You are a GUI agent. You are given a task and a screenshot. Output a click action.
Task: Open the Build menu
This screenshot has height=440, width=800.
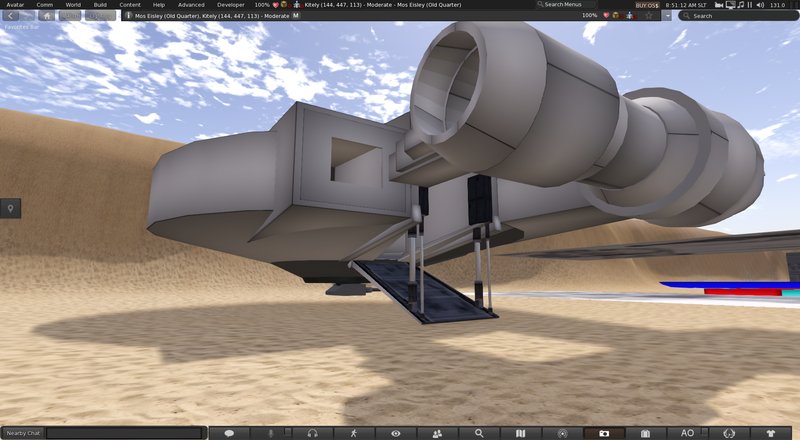[100, 5]
